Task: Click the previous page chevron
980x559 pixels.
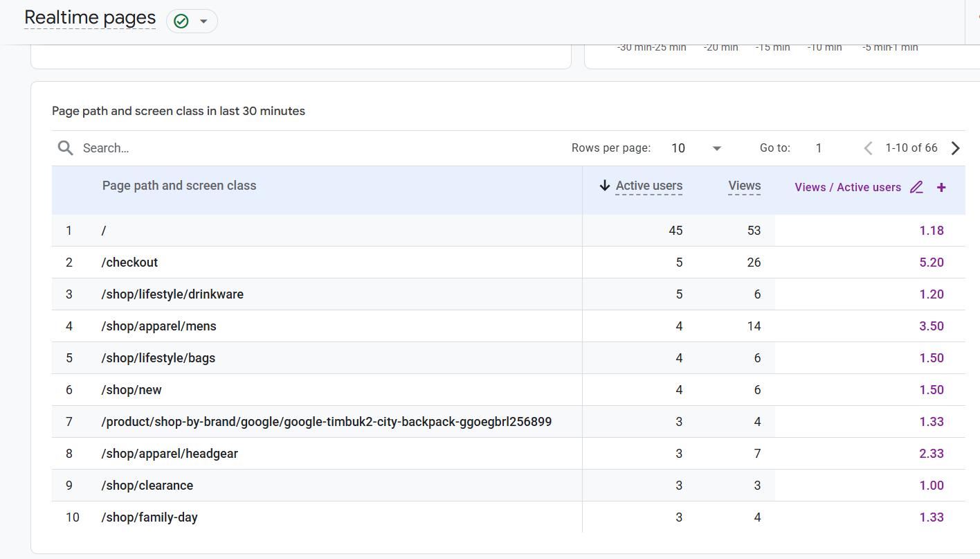Action: [x=868, y=148]
